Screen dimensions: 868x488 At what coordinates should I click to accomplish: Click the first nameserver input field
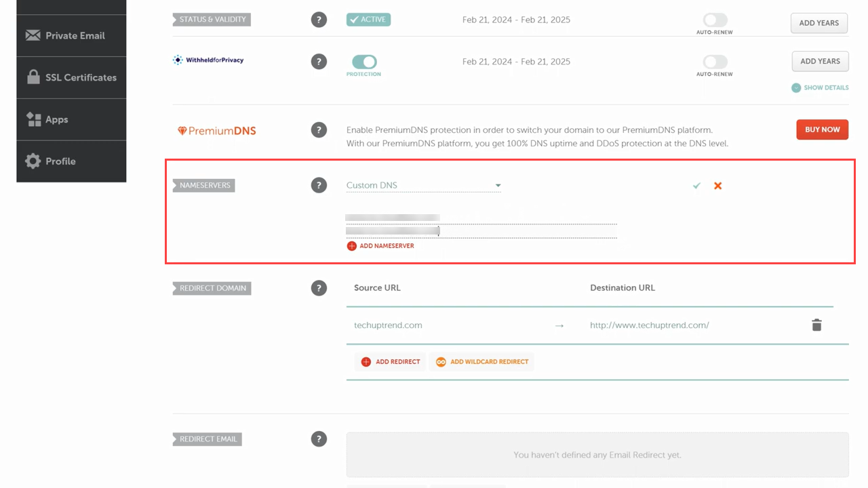click(481, 218)
